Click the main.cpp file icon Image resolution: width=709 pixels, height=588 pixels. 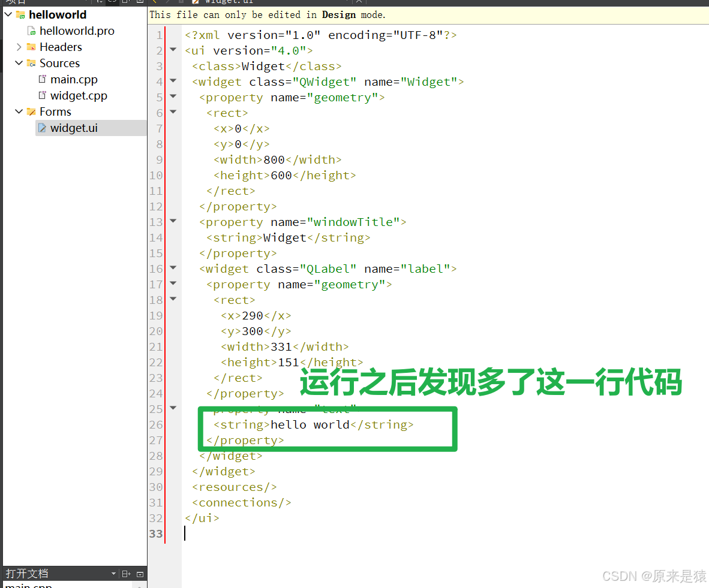(42, 79)
